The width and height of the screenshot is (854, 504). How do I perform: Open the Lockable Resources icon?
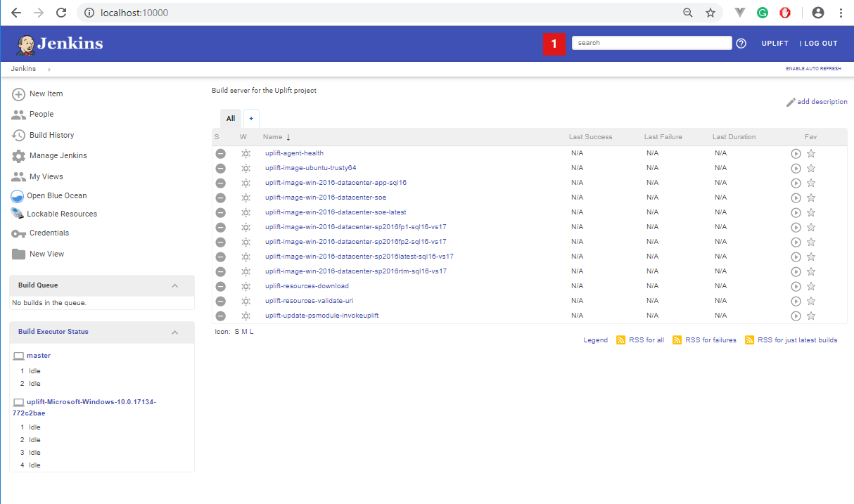pyautogui.click(x=18, y=214)
